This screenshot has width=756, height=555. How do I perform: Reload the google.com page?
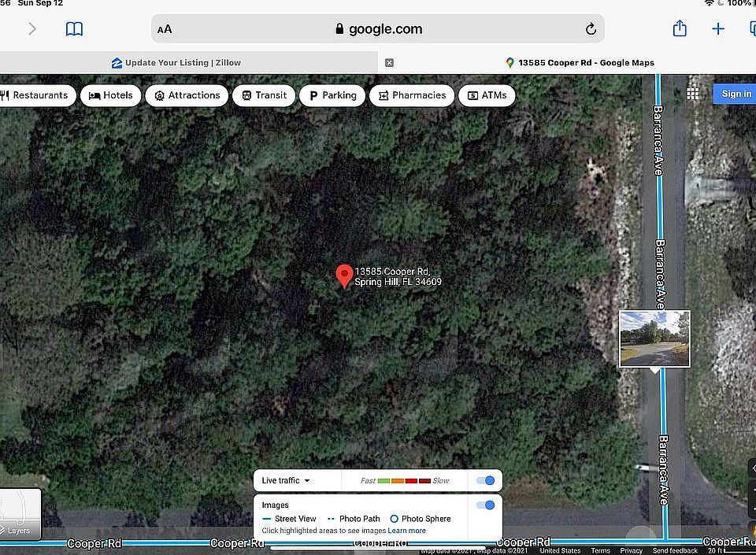pos(591,29)
